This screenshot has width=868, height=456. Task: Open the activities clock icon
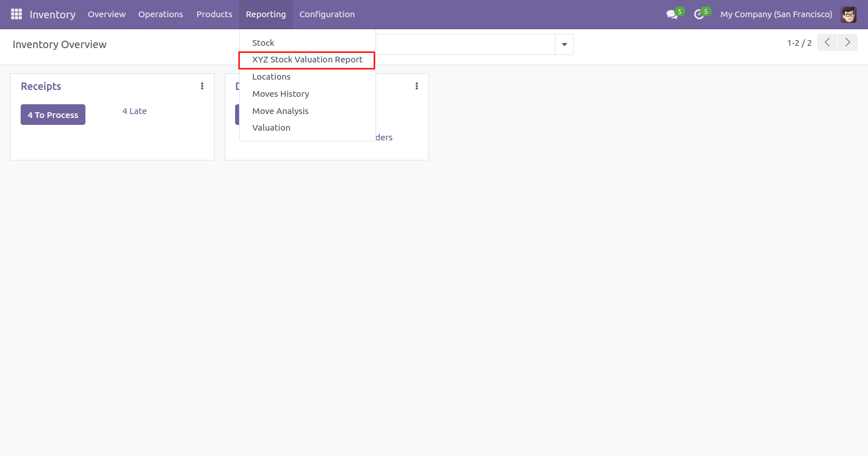(699, 14)
